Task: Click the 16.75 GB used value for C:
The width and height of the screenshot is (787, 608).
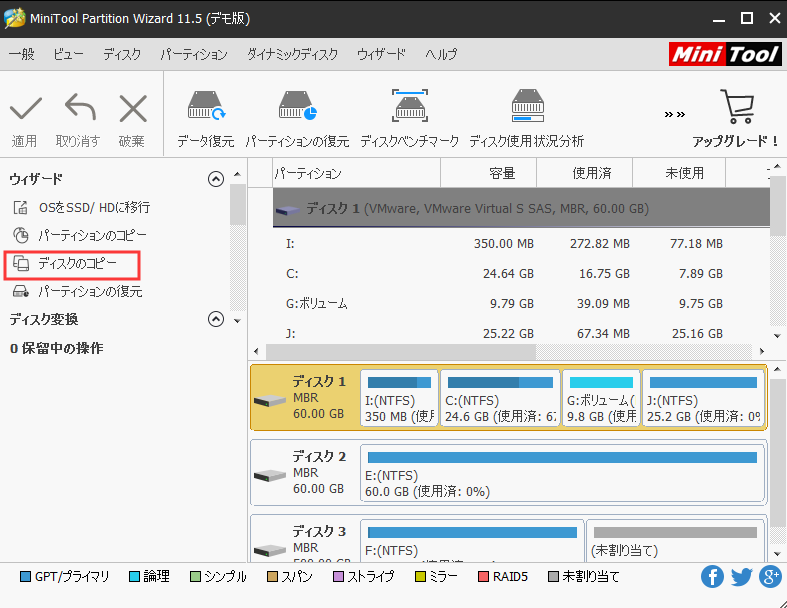Action: coord(604,274)
